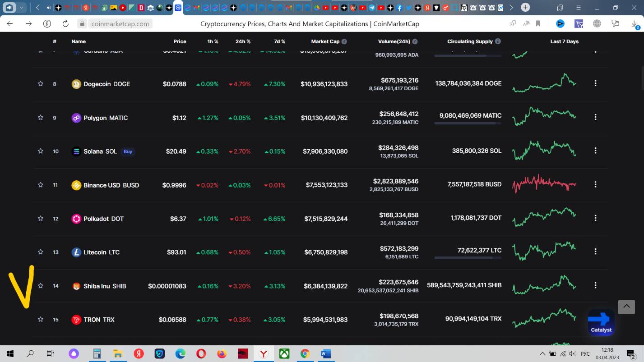Image resolution: width=644 pixels, height=362 pixels.
Task: Star Shiba Inu to add to watchlist
Action: coord(41,286)
